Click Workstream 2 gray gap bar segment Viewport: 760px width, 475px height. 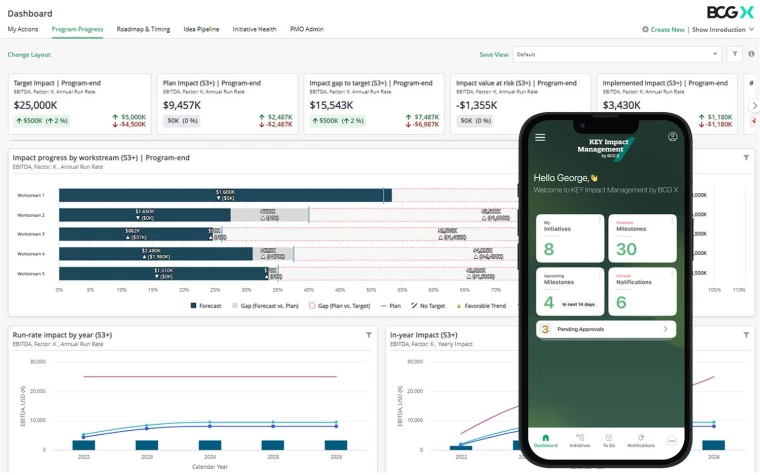point(269,215)
